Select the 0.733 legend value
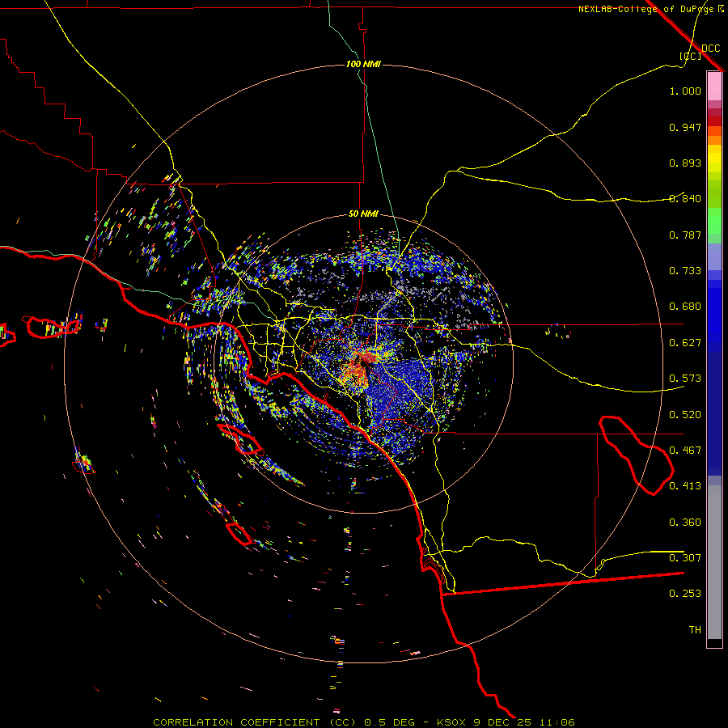The height and width of the screenshot is (728, 728). 685,271
